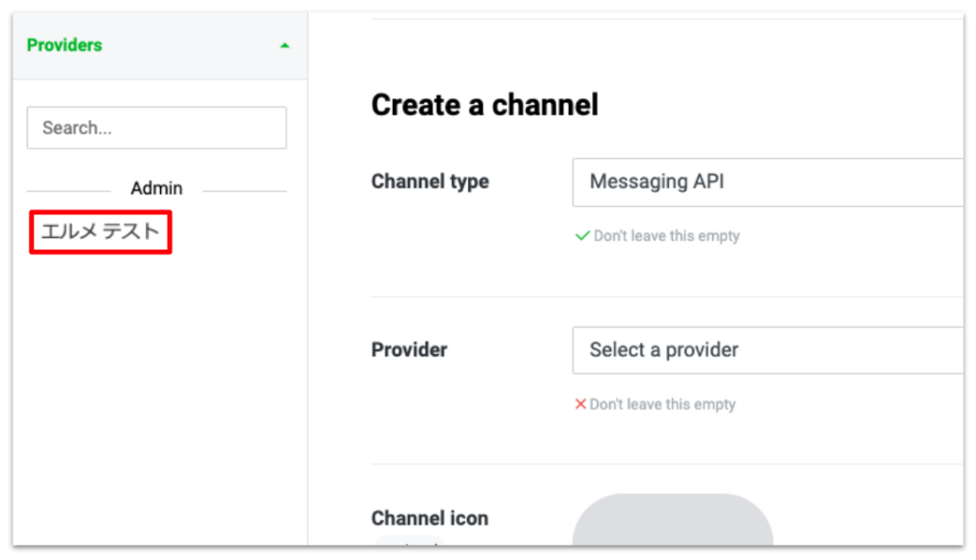Click separator line above Provider section
This screenshot has width=976, height=560.
point(667,297)
